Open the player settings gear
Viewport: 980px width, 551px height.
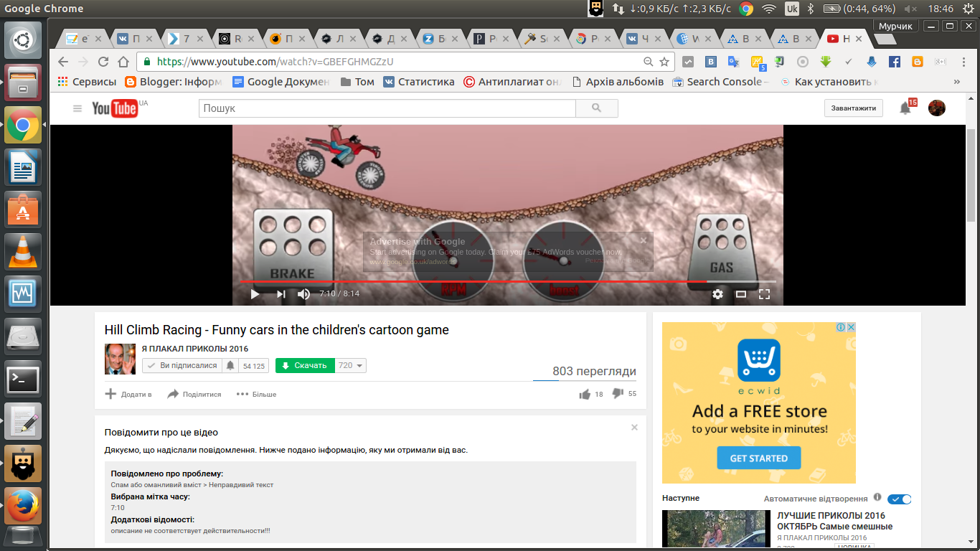pyautogui.click(x=717, y=294)
